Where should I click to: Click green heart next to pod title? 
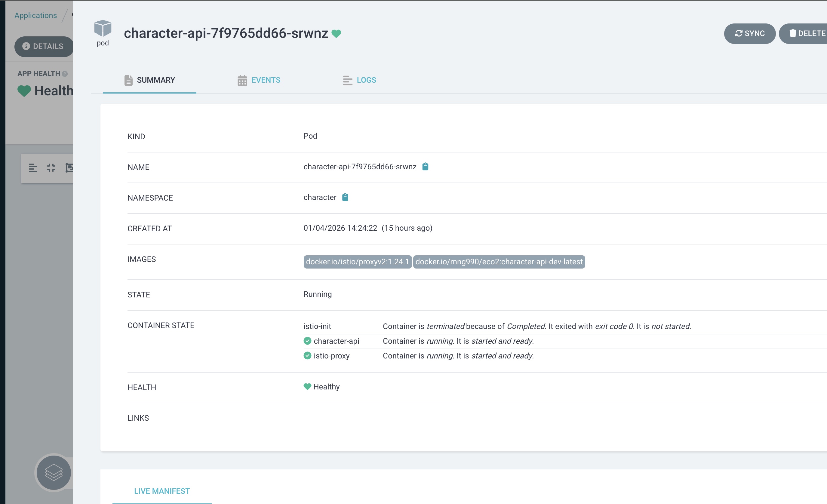click(336, 34)
